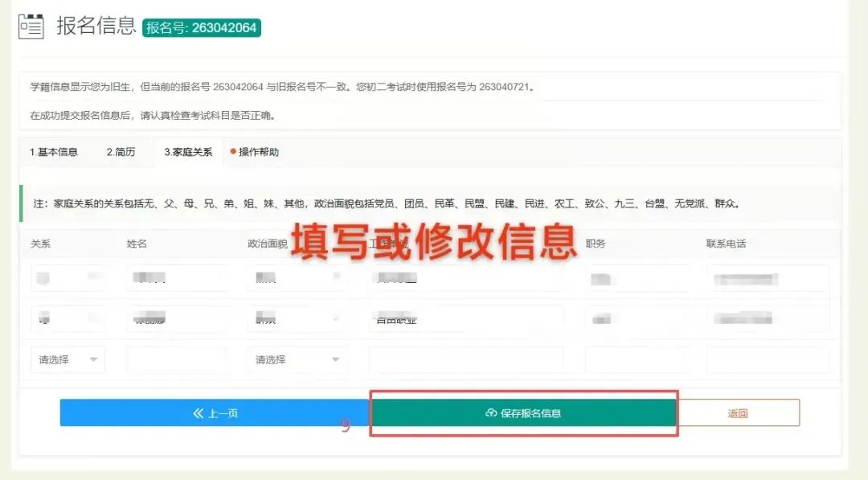Click the orange dot beside 操作帮助
This screenshot has height=480, width=868.
(233, 151)
